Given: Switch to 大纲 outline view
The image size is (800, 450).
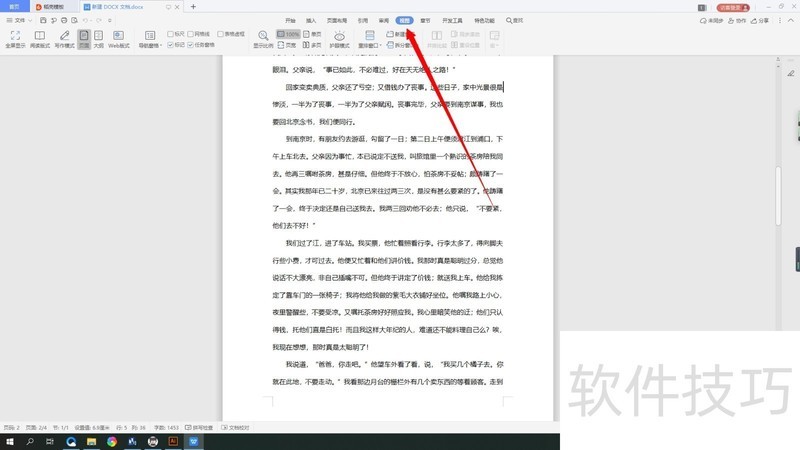Looking at the screenshot, I should tap(98, 39).
